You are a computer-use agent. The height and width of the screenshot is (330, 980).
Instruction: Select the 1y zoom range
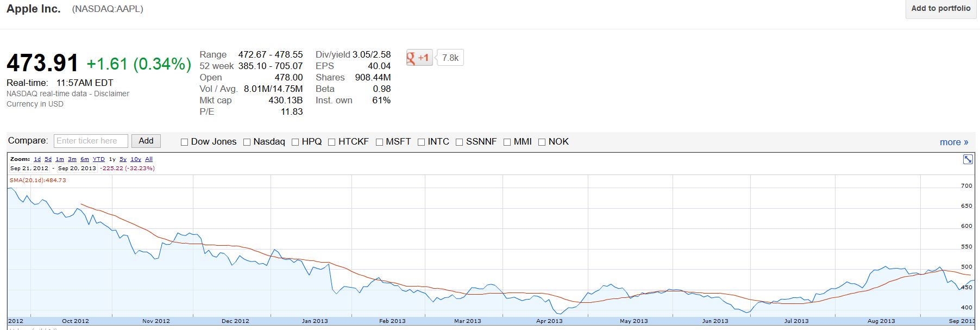[112, 159]
